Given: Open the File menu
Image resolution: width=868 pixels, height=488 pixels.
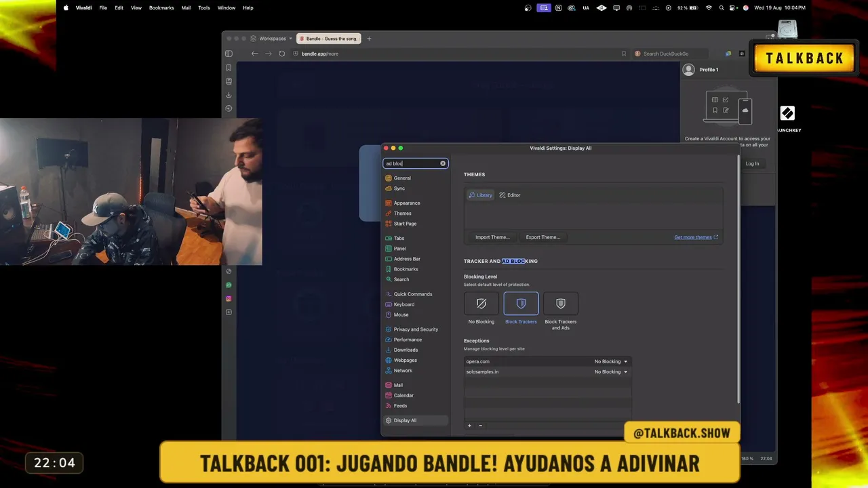Looking at the screenshot, I should click(103, 7).
